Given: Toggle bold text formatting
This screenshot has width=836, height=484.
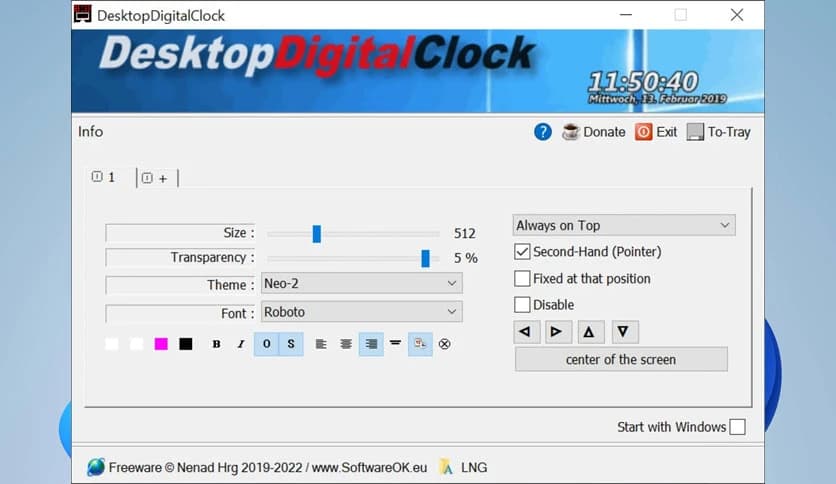Looking at the screenshot, I should [x=216, y=344].
